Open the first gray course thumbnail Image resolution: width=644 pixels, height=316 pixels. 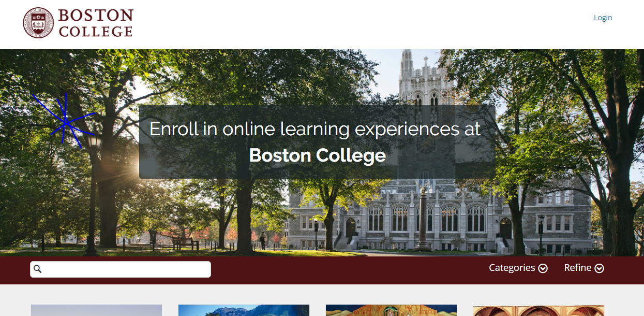[x=96, y=310]
